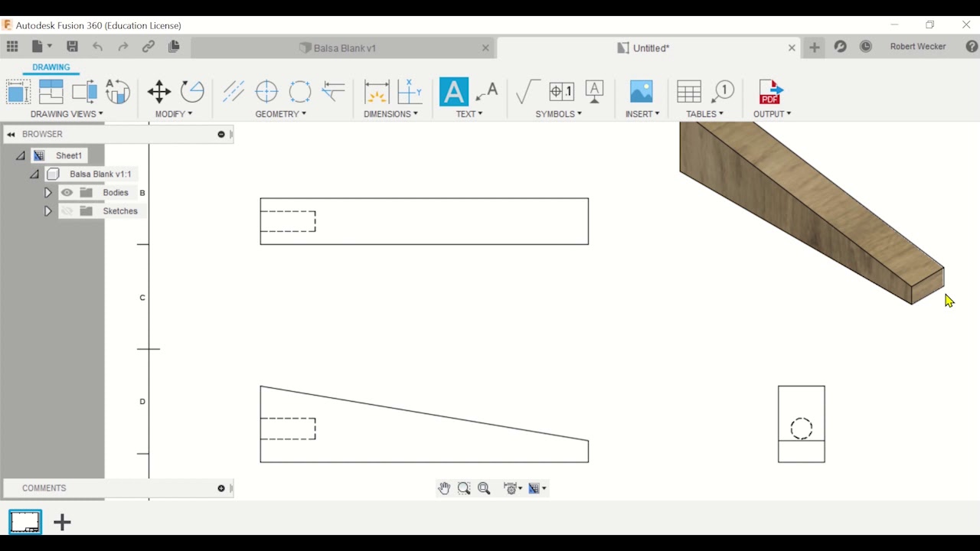Collapse the Sheet1 tree node

pyautogui.click(x=21, y=155)
